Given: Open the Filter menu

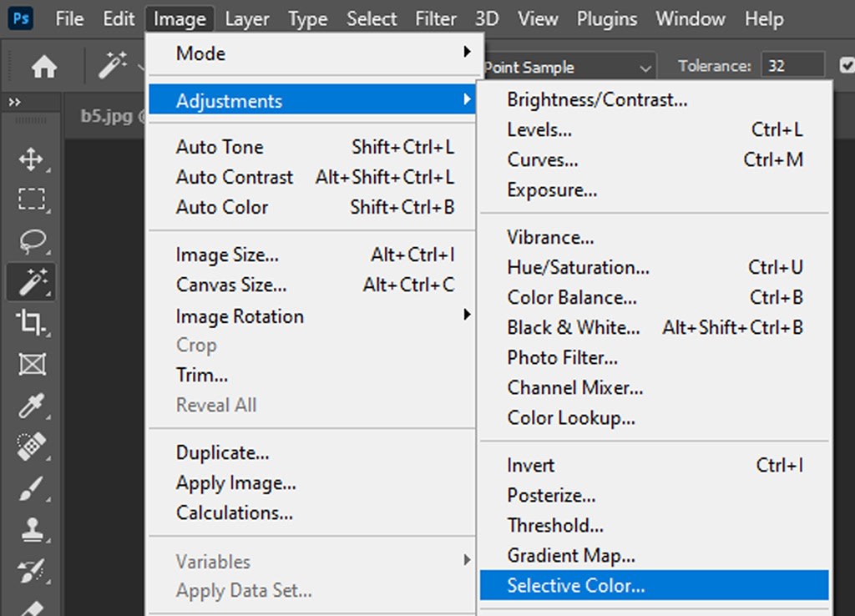Looking at the screenshot, I should click(x=437, y=18).
